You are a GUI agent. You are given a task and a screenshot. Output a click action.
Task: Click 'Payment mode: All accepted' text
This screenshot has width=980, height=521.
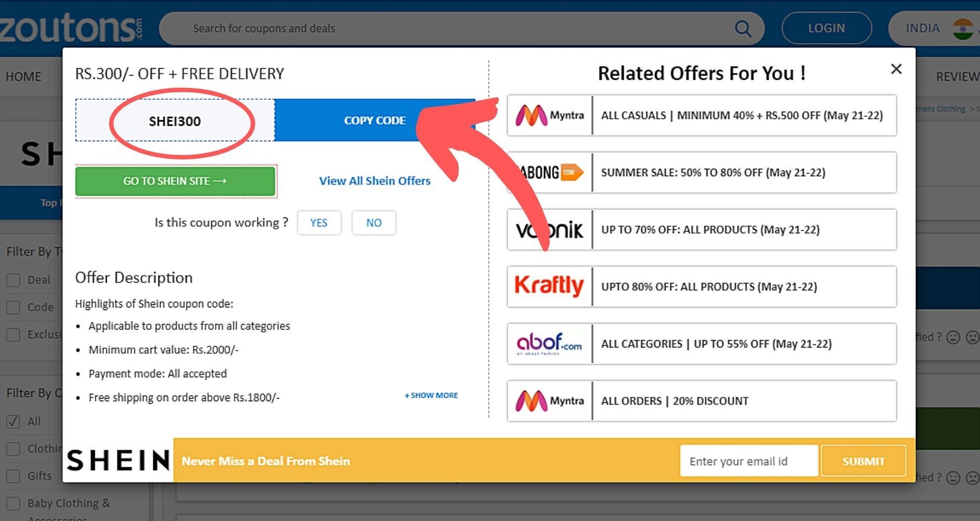point(157,374)
